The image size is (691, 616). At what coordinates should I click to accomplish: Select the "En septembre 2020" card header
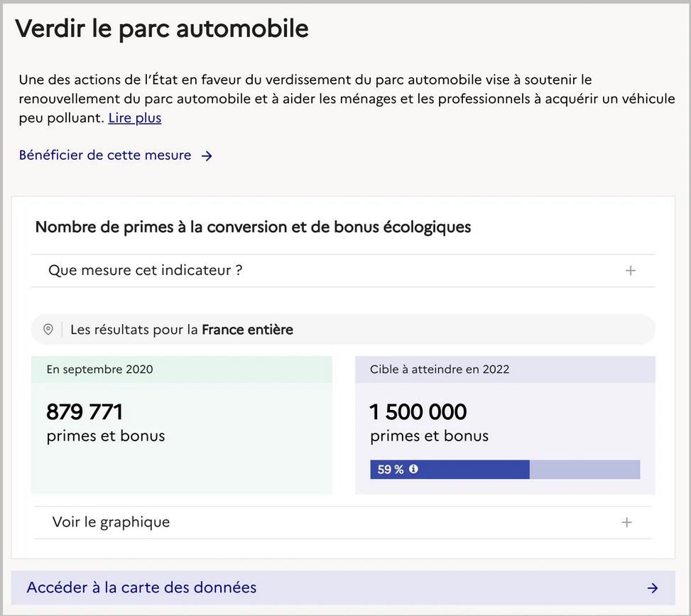182,369
